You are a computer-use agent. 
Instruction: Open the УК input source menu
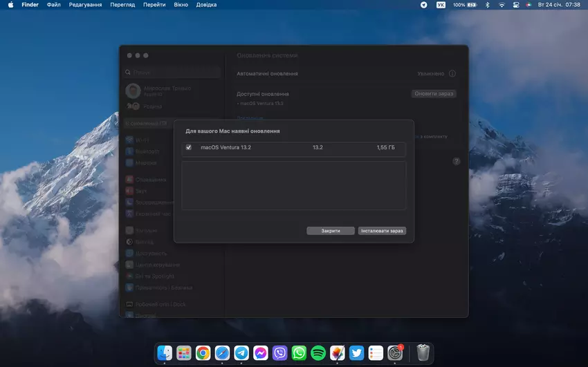441,5
